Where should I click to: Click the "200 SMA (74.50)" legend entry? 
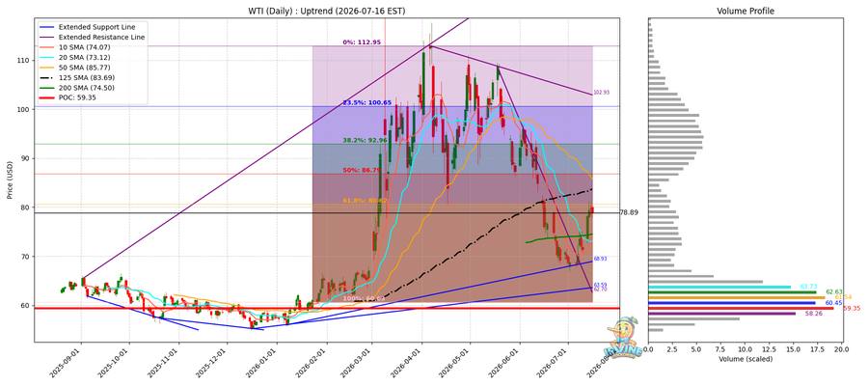[x=85, y=88]
